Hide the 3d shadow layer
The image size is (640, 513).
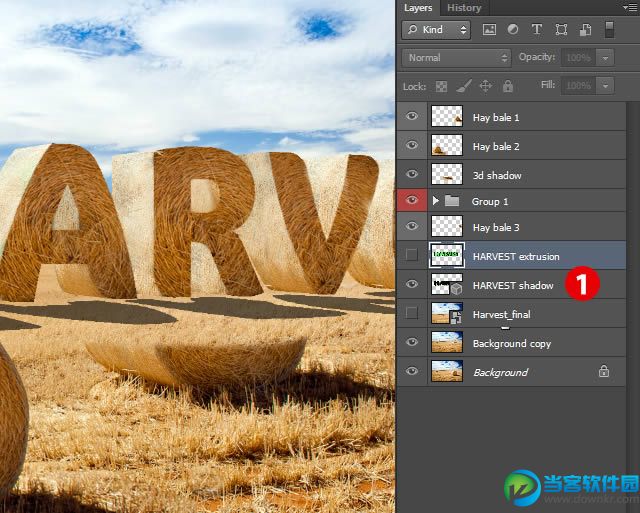412,174
